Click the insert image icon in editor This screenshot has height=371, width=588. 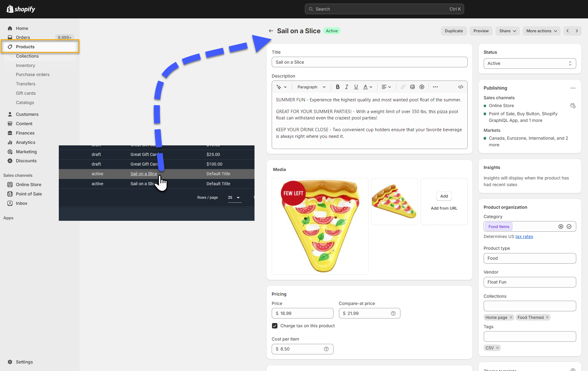[413, 87]
